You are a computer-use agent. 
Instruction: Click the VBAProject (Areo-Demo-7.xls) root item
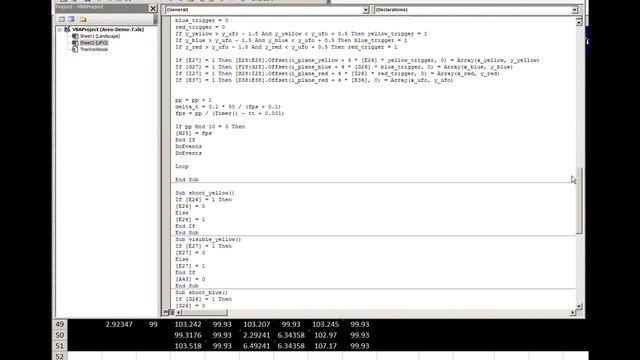[x=108, y=29]
